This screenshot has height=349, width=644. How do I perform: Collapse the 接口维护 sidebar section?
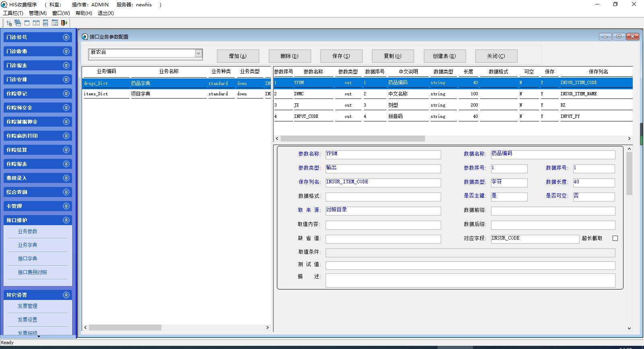[66, 220]
